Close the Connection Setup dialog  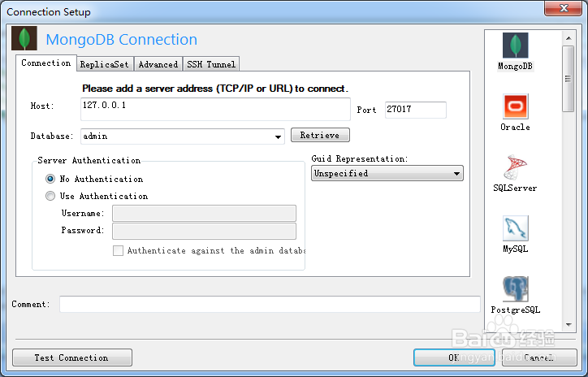tap(560, 10)
